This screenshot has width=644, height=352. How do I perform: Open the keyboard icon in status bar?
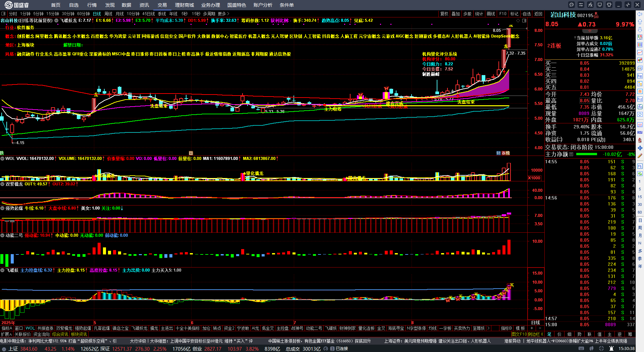pos(581,349)
